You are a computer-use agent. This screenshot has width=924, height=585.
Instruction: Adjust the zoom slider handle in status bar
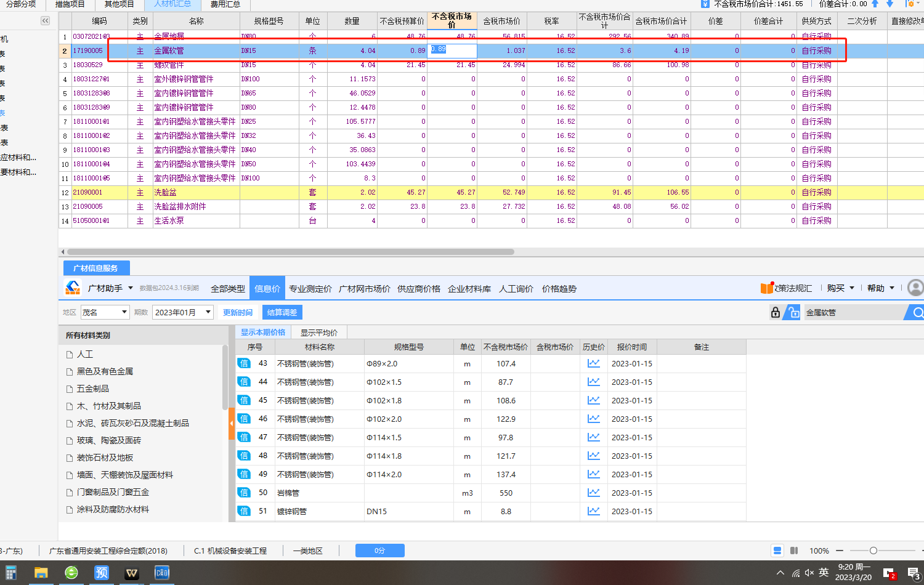(x=873, y=551)
